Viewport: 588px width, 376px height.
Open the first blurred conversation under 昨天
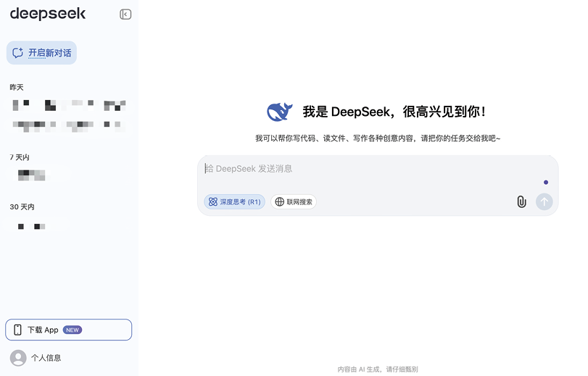point(69,105)
